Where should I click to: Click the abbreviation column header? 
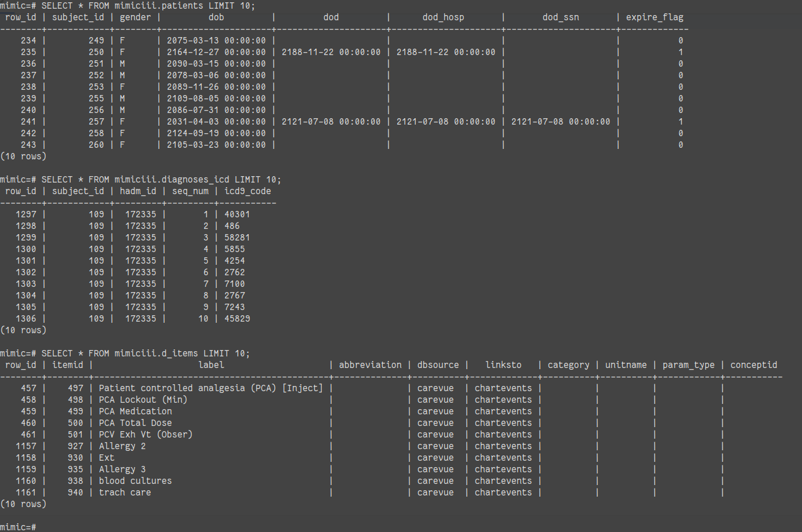point(370,365)
